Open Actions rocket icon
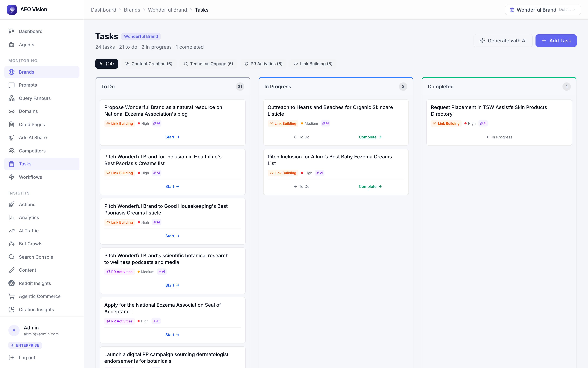 pyautogui.click(x=11, y=205)
